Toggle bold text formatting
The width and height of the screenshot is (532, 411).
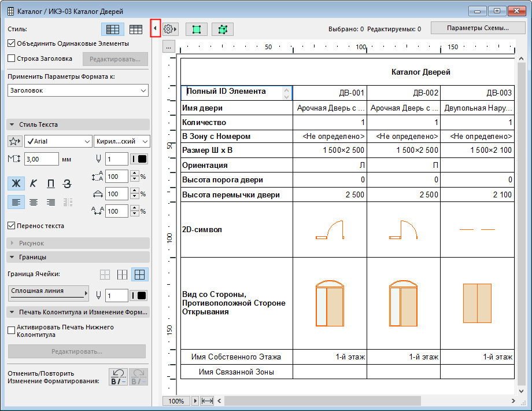(x=16, y=184)
